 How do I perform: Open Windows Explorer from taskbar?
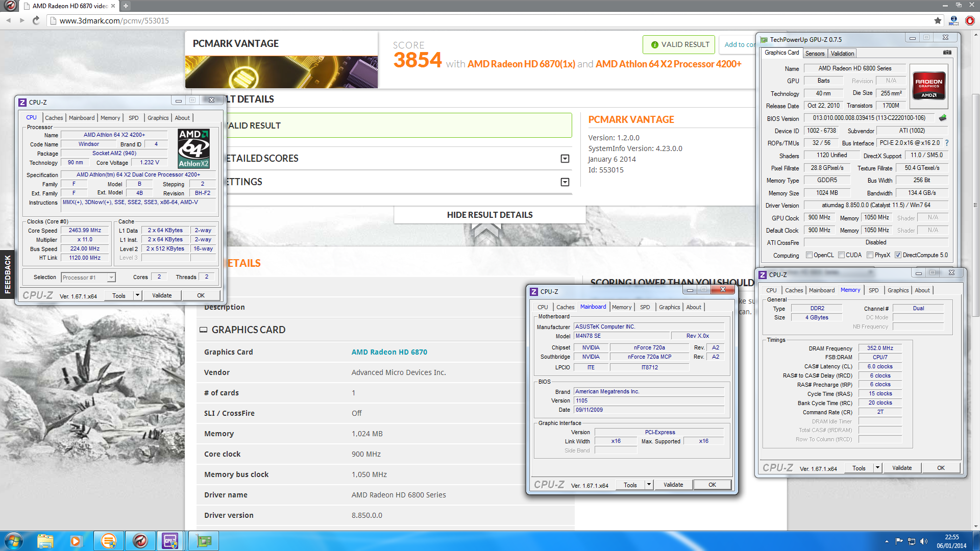click(x=45, y=541)
